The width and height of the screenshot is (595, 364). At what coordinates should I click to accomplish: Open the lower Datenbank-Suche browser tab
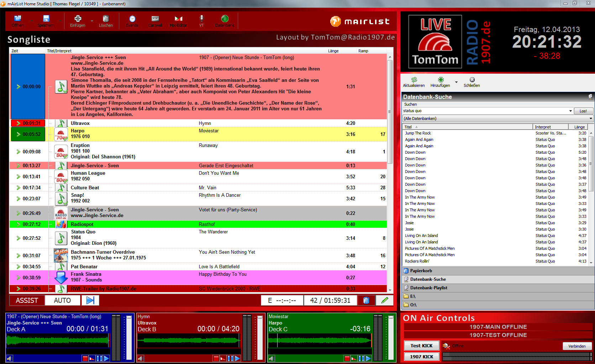click(498, 279)
